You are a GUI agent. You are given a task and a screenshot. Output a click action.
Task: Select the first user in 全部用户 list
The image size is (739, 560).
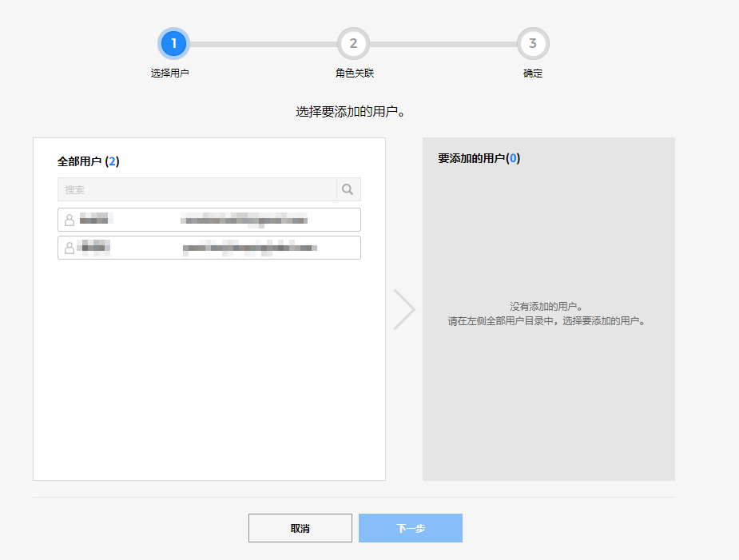[209, 220]
